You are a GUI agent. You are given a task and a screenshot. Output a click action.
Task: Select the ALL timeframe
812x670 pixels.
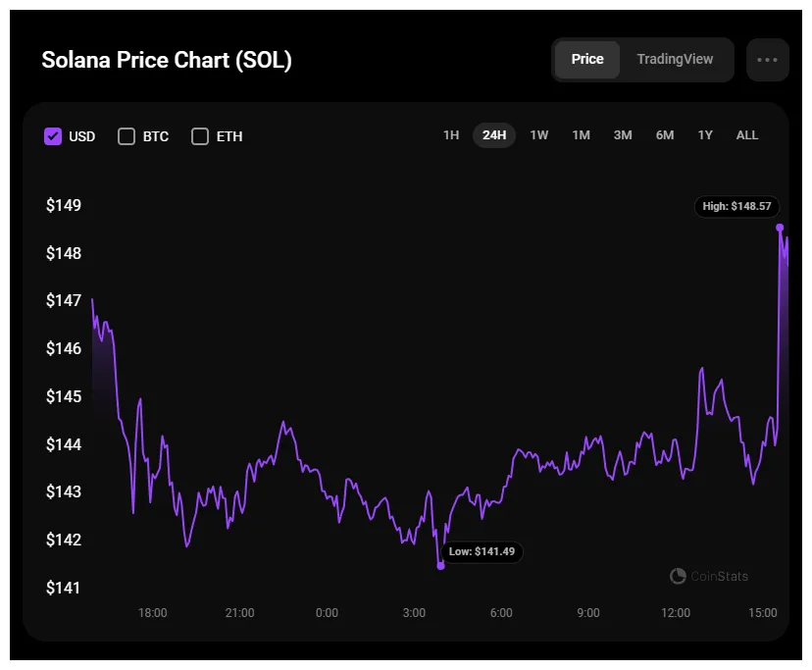tap(746, 135)
